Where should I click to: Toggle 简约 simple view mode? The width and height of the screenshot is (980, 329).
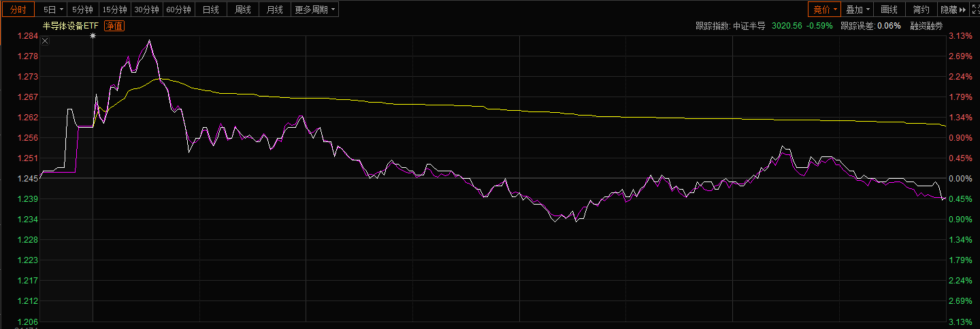(x=921, y=10)
